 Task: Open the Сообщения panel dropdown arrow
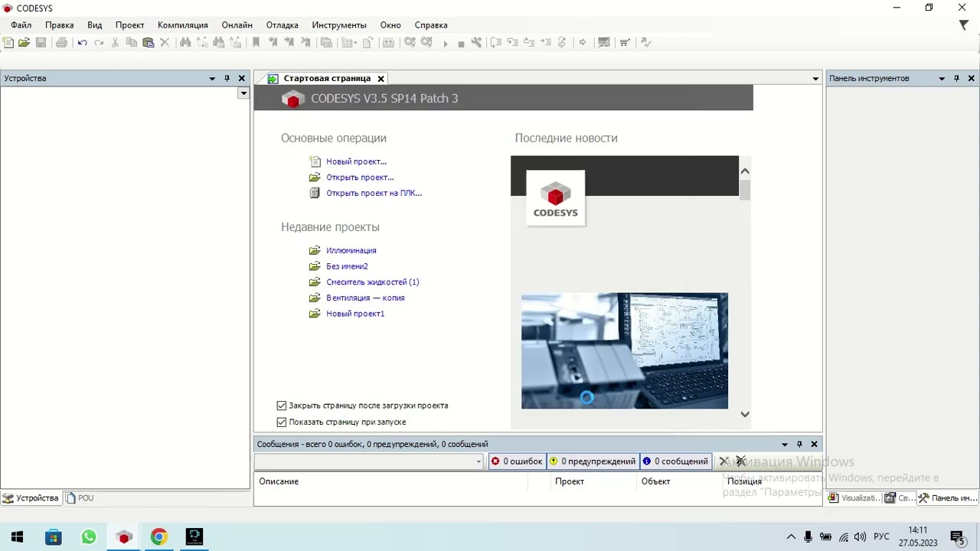pos(785,444)
